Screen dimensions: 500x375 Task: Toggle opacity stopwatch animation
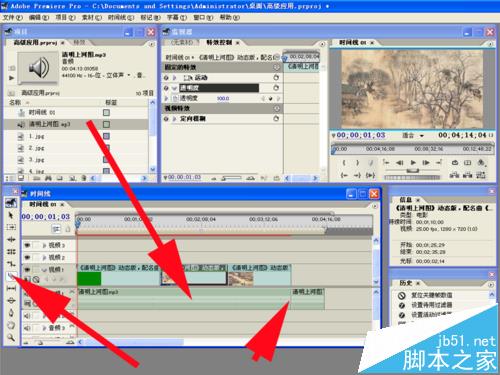[175, 98]
